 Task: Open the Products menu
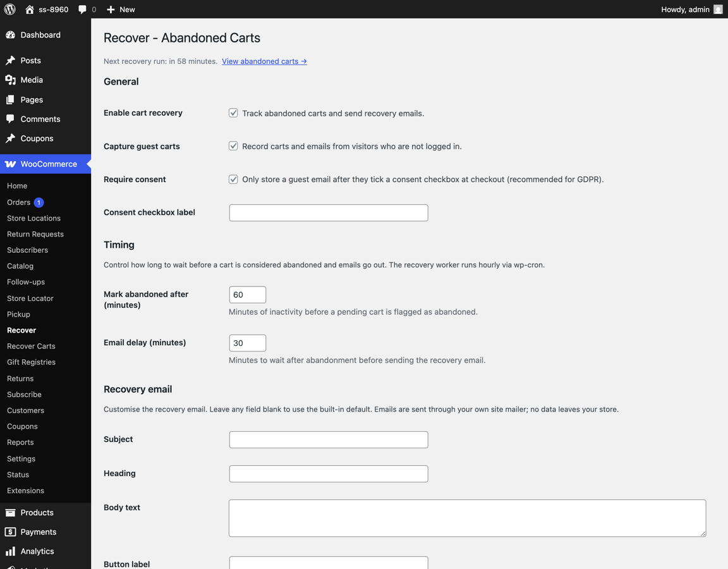click(45, 512)
